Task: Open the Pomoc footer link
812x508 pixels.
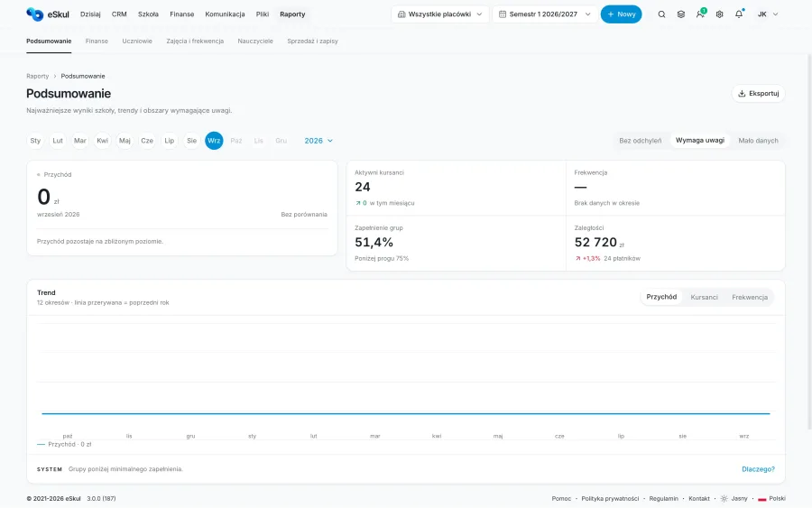Action: pyautogui.click(x=561, y=499)
